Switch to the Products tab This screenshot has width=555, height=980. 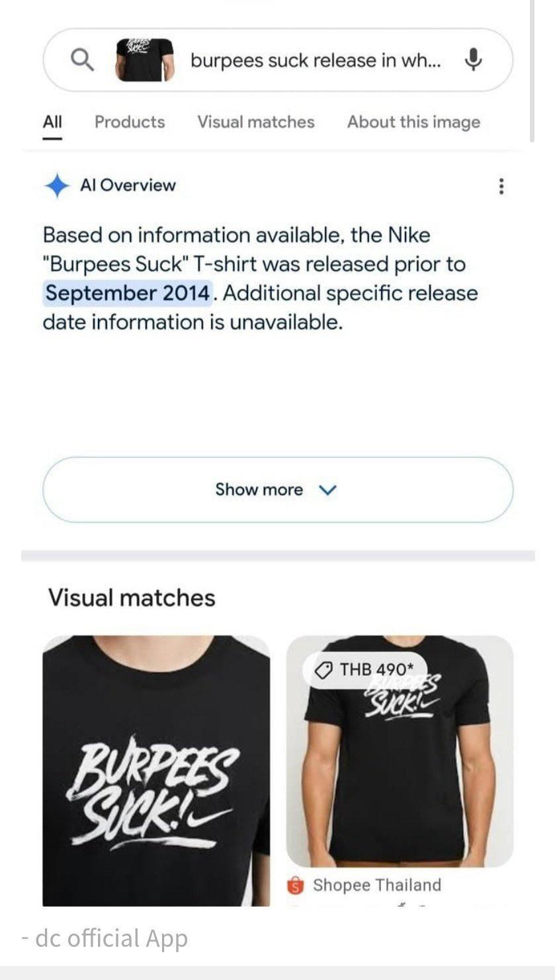130,122
